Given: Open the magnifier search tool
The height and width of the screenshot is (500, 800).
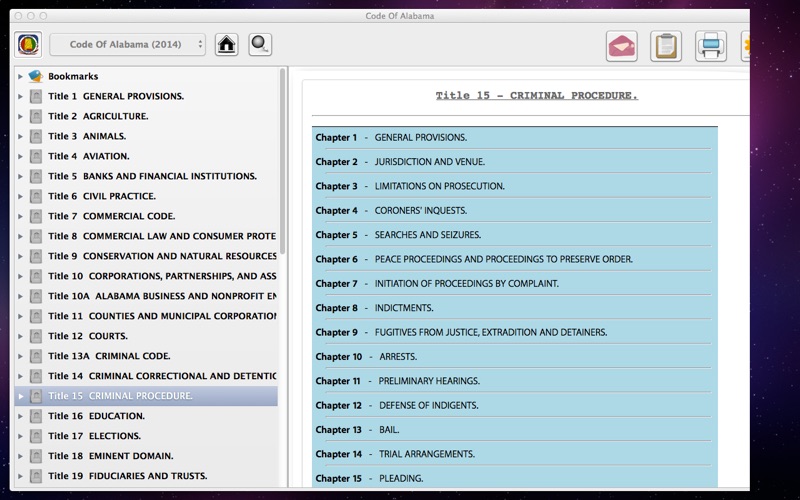Looking at the screenshot, I should click(260, 44).
